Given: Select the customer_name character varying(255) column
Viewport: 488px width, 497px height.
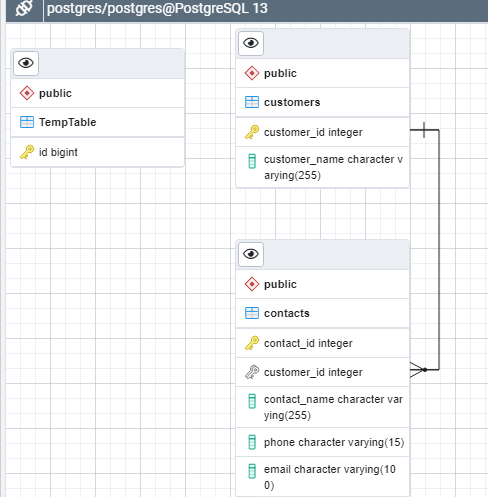Looking at the screenshot, I should [322, 167].
